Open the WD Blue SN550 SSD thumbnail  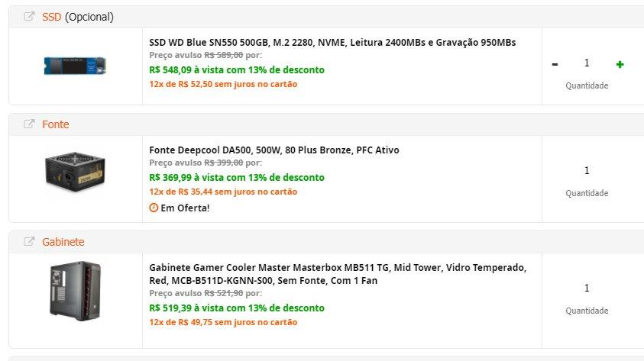pyautogui.click(x=75, y=66)
